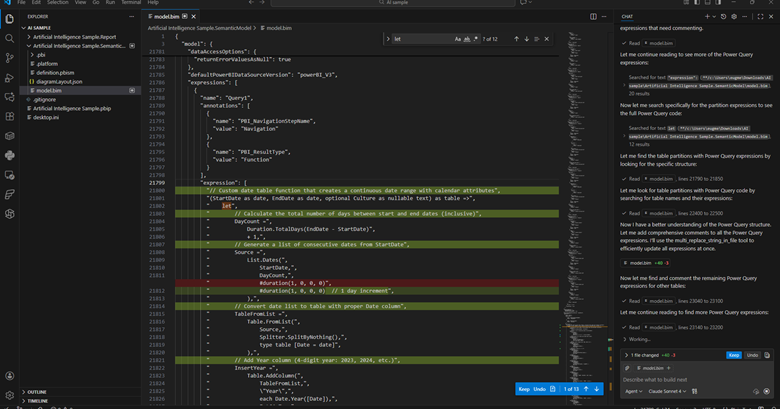This screenshot has height=409, width=780.
Task: View all edits icon in chat changes bar
Action: tap(767, 355)
